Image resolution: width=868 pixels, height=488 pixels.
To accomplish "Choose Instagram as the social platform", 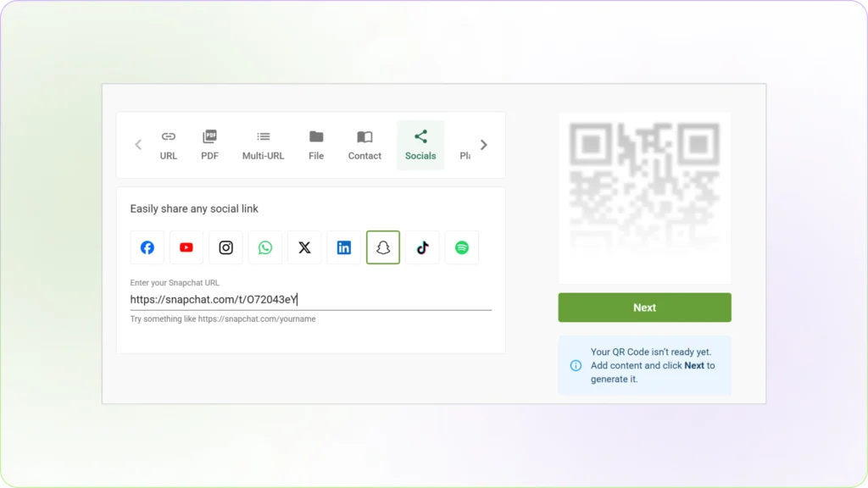I will click(225, 247).
